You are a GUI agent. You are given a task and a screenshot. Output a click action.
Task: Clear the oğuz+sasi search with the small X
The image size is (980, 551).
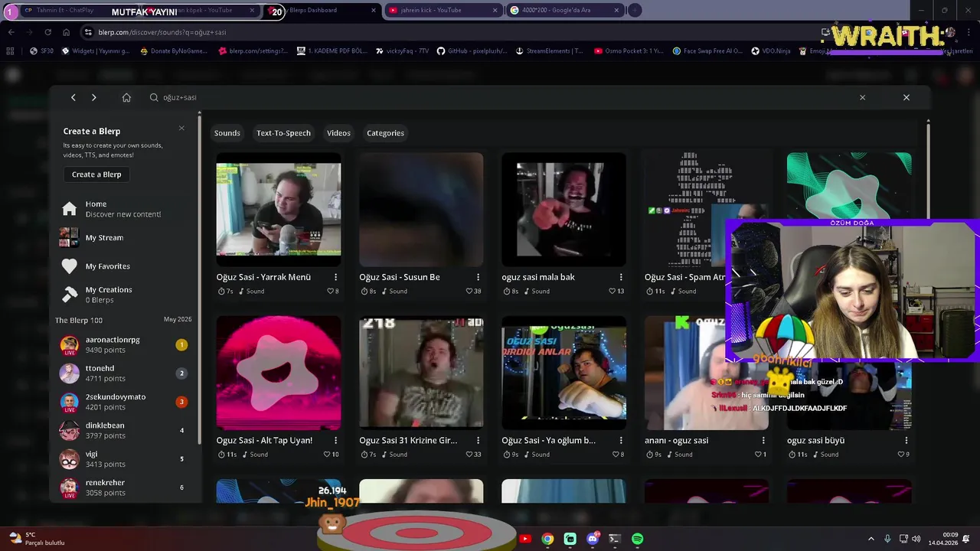click(x=862, y=97)
